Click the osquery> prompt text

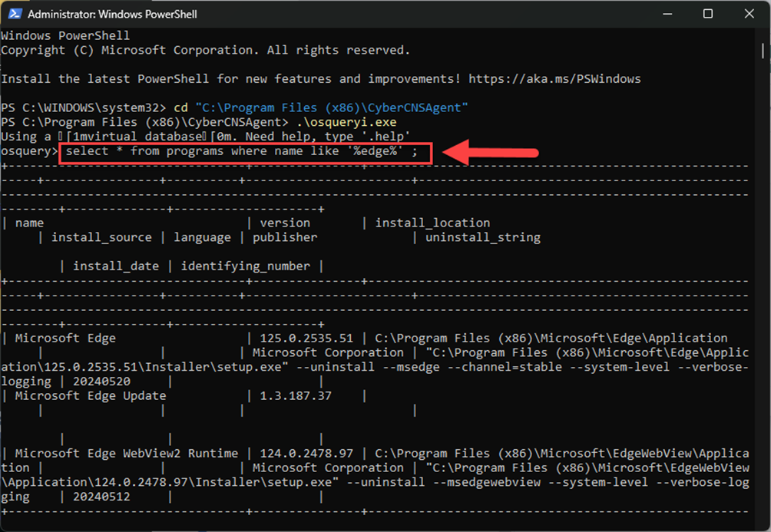(29, 151)
